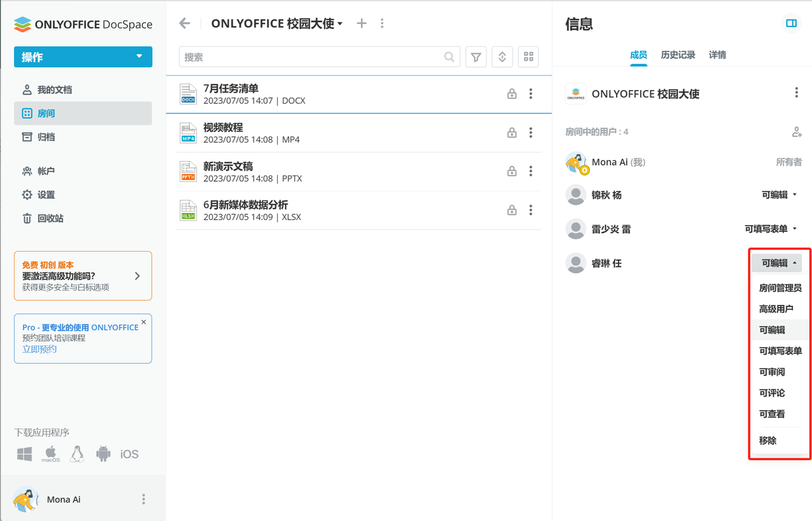The height and width of the screenshot is (521, 812).
Task: Switch to the 详情 tab
Action: (x=717, y=55)
